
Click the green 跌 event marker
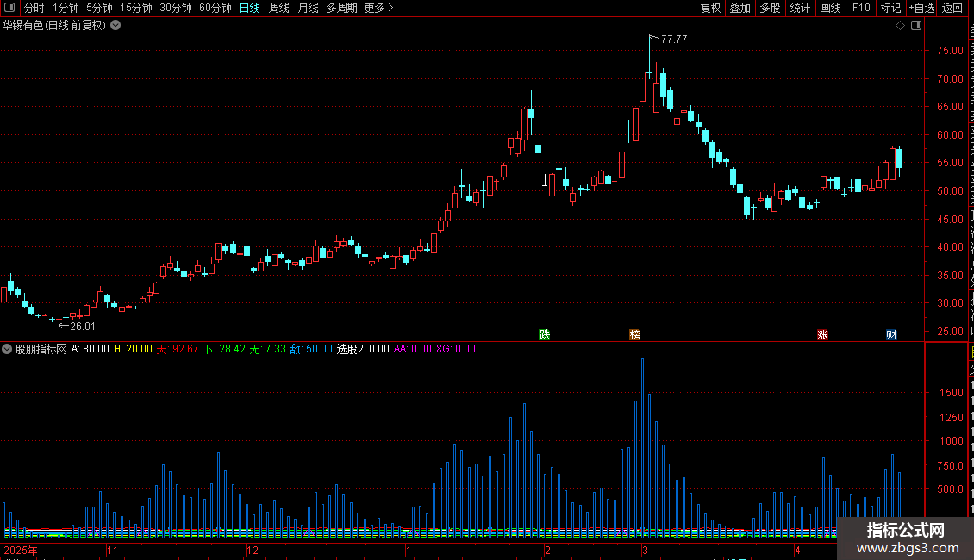pos(545,335)
